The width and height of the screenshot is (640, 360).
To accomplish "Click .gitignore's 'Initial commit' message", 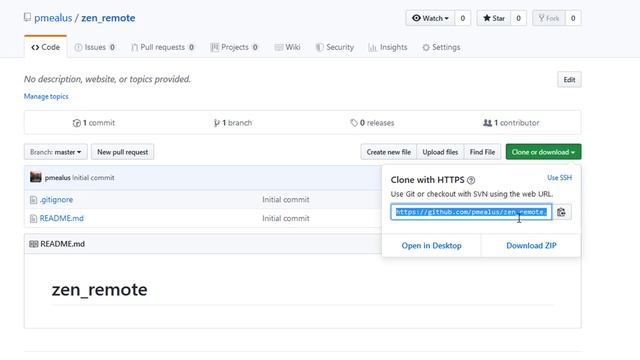I will (286, 200).
